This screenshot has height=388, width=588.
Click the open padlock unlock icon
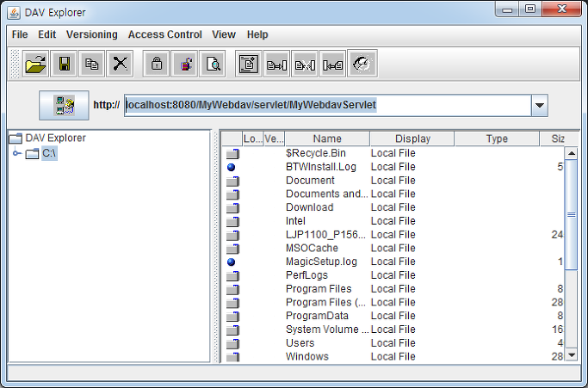click(184, 65)
